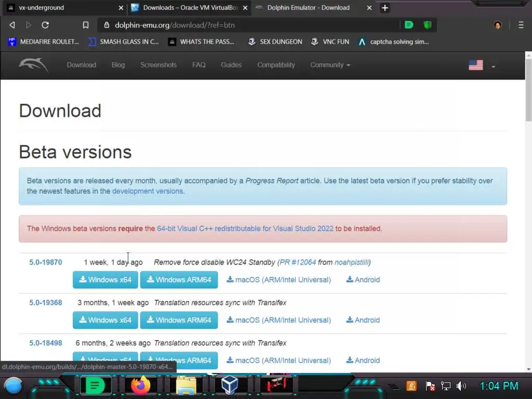Open the Compatibility nav item
Viewport: 532px width, 399px height.
coord(276,65)
